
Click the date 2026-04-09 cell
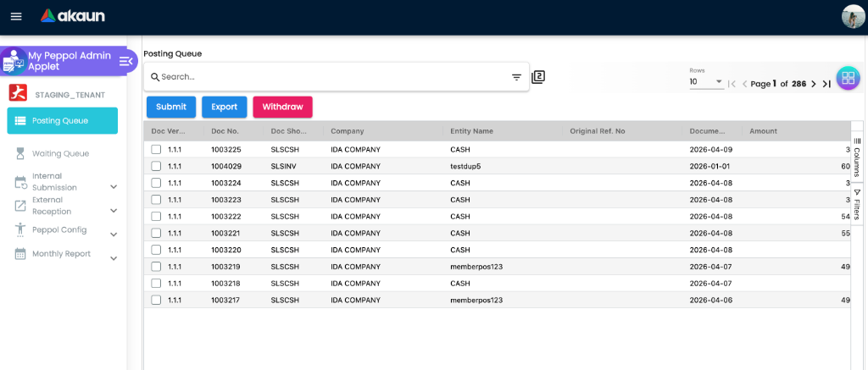tap(710, 149)
